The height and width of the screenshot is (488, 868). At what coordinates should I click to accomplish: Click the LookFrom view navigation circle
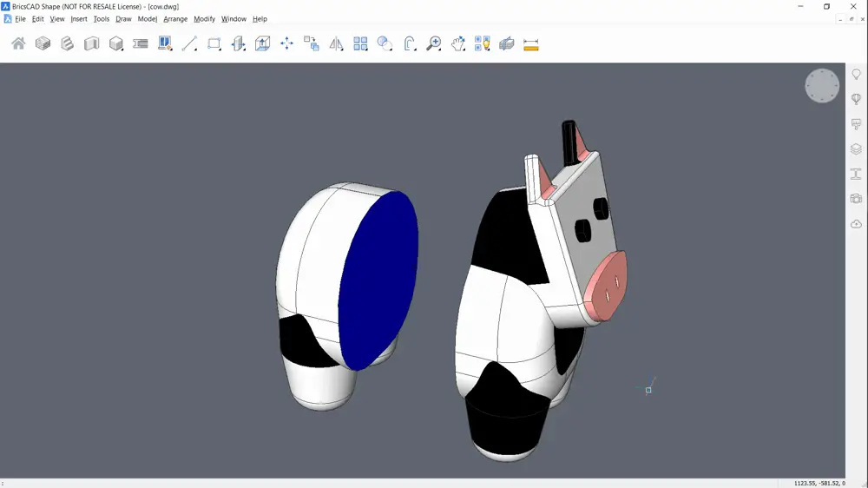[822, 86]
